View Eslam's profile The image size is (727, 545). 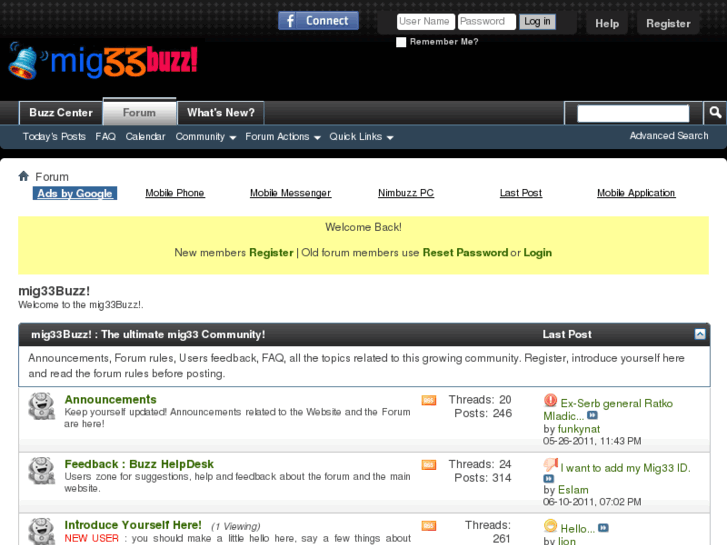pos(573,490)
